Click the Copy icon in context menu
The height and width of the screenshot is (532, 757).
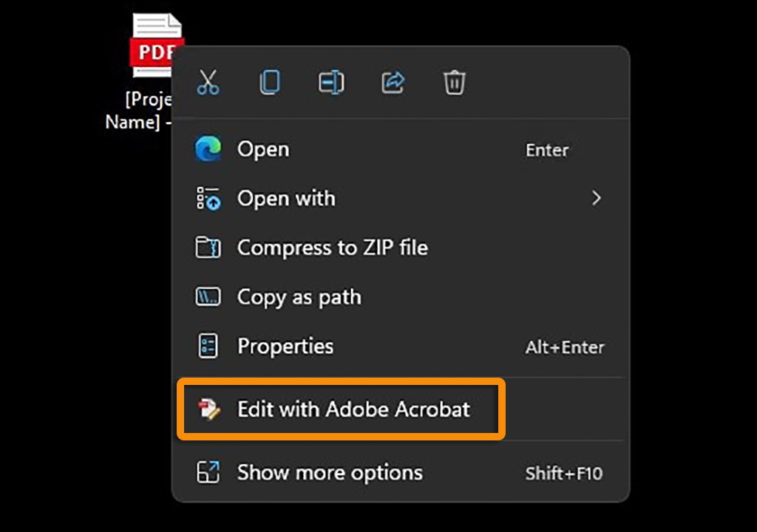270,82
